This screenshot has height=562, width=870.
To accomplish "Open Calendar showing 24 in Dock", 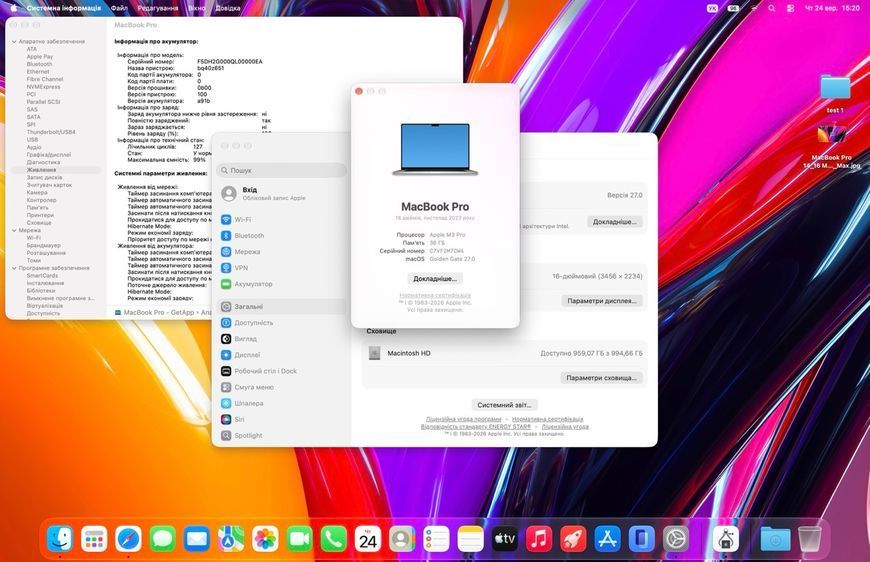I will [368, 539].
